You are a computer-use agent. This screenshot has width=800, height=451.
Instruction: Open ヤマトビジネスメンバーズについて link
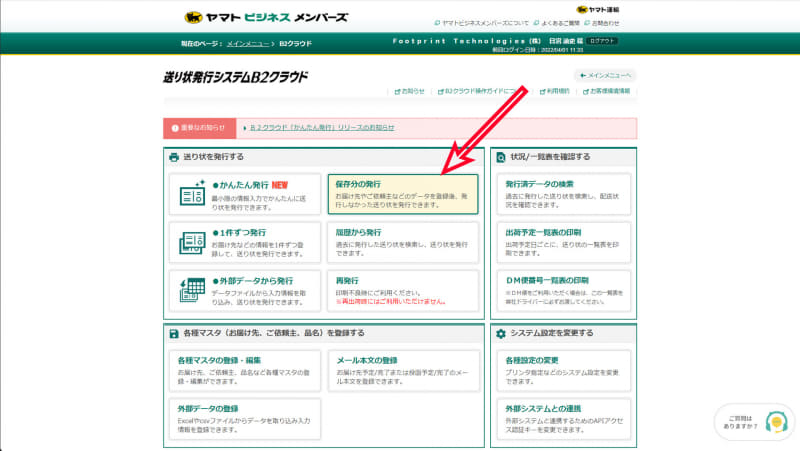[481, 23]
